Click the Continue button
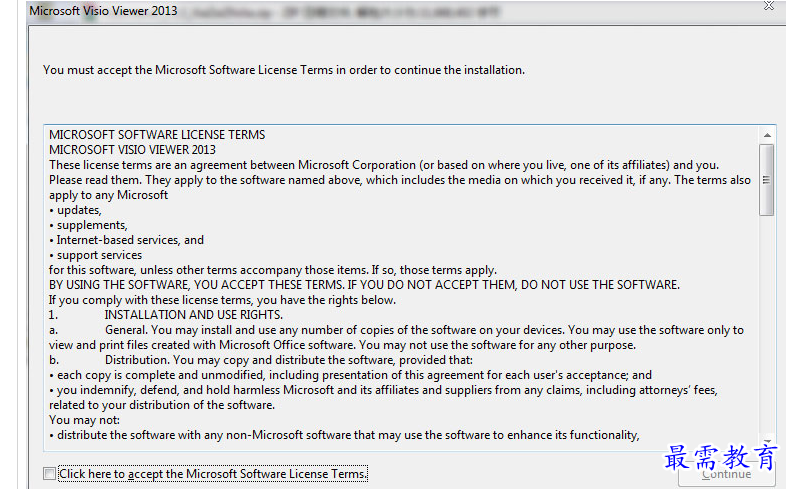 coord(727,474)
